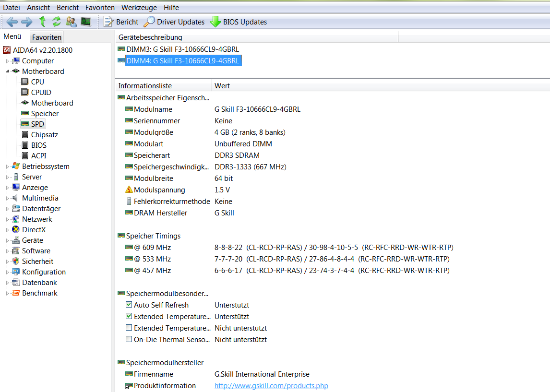Open the ACPI chip icon
The image size is (550, 392).
[x=25, y=155]
